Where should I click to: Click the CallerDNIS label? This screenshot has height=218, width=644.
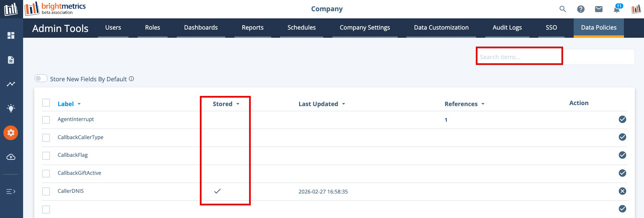pyautogui.click(x=71, y=191)
